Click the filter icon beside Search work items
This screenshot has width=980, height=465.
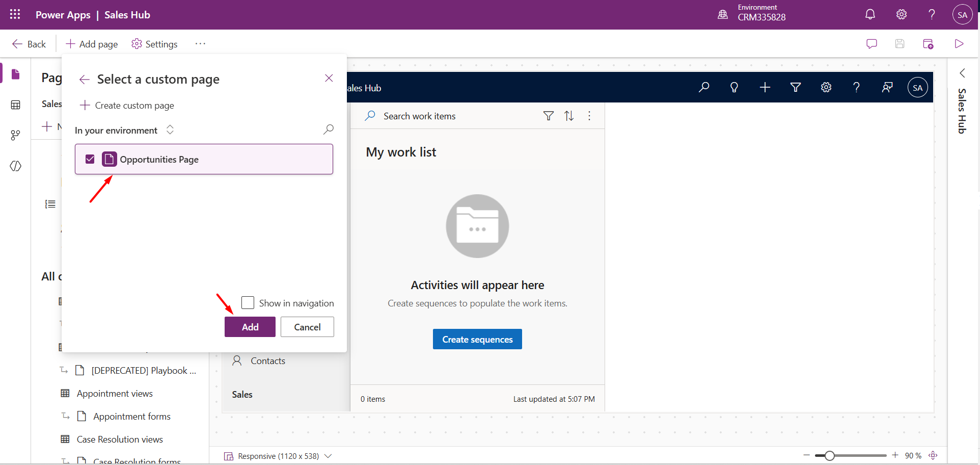coord(548,116)
